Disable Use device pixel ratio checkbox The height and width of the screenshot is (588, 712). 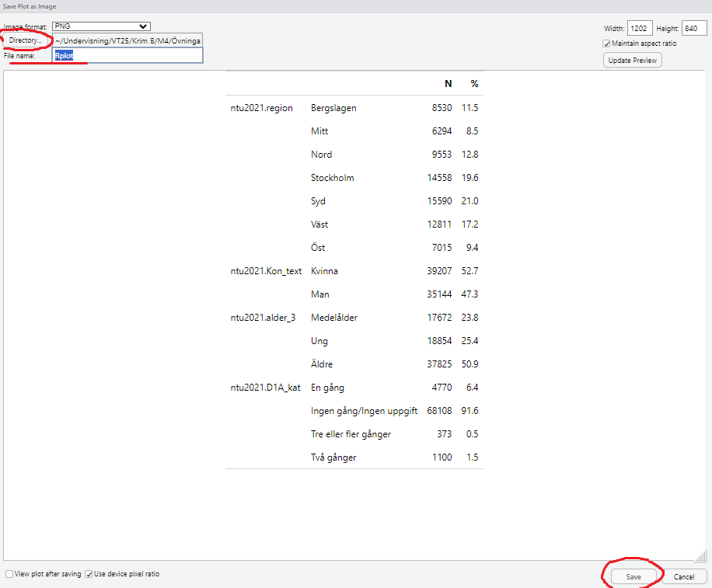click(x=89, y=574)
